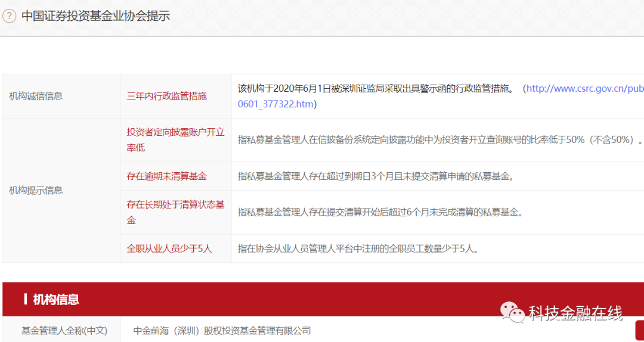Viewport: 644px width, 342px height.
Task: Click the 基金管理人全称(中文) label
Action: coord(64,331)
